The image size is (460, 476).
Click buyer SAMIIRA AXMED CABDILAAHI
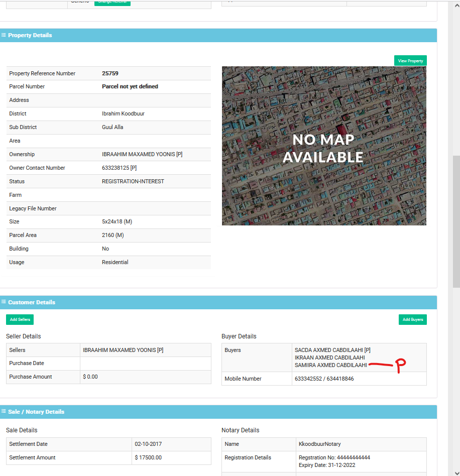330,365
